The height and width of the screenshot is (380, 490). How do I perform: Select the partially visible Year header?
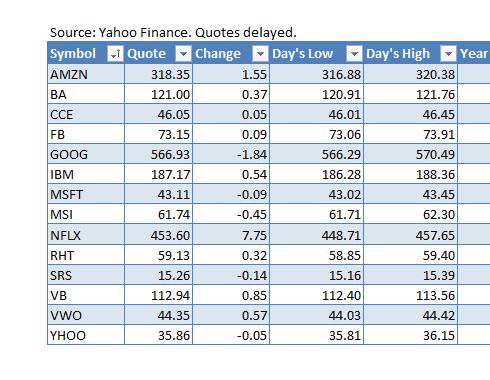click(x=474, y=53)
